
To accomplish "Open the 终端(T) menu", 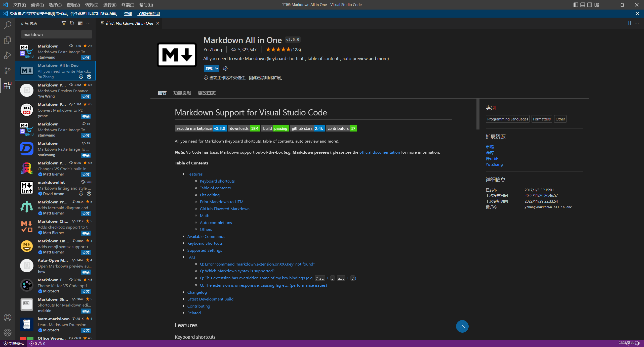I will pos(128,5).
